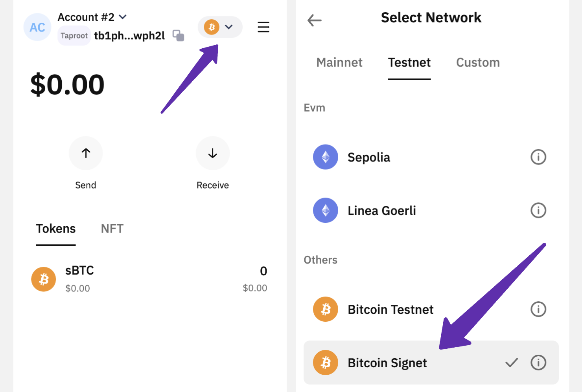Open the sBTC token row
This screenshot has width=582, height=392.
[149, 279]
